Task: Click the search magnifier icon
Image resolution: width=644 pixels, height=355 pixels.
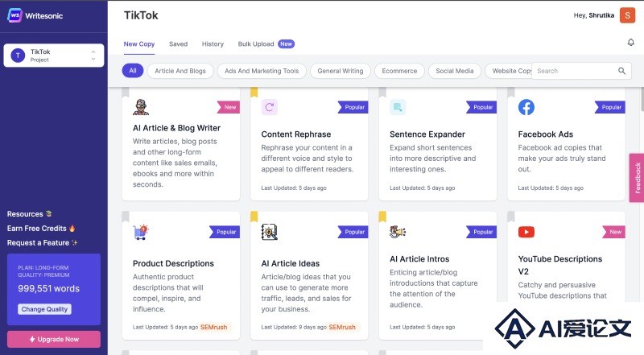Action: click(621, 71)
